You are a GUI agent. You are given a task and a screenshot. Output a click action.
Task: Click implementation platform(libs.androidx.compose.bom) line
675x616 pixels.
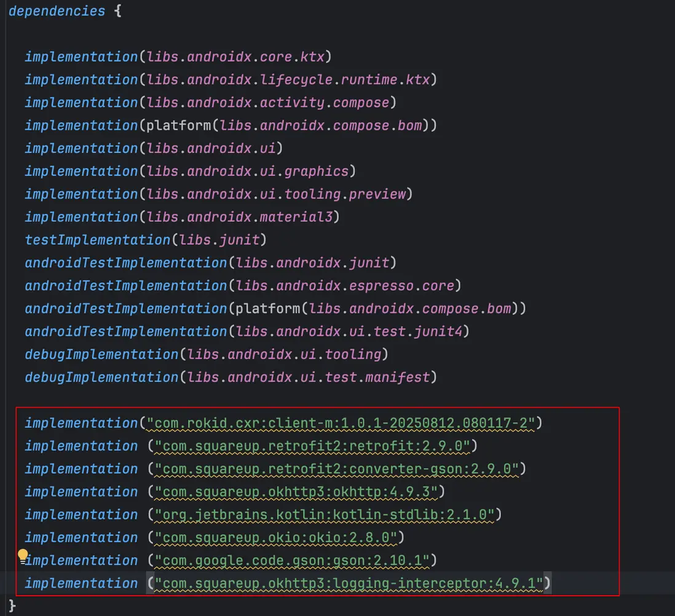pos(231,125)
